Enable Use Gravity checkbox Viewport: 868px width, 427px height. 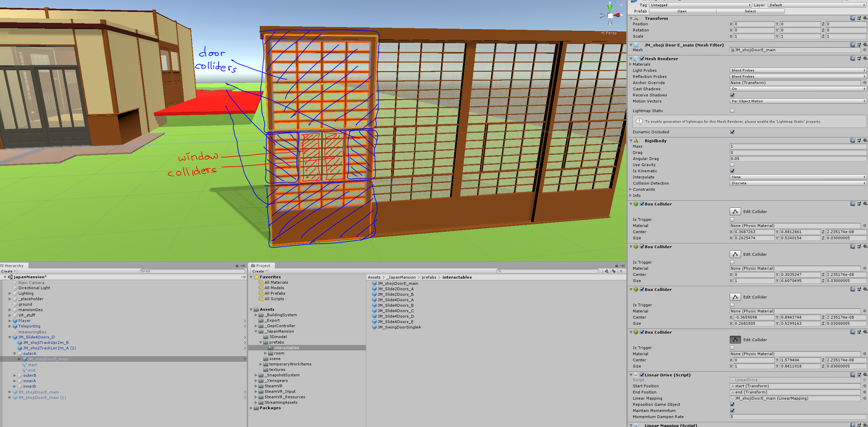[x=732, y=165]
